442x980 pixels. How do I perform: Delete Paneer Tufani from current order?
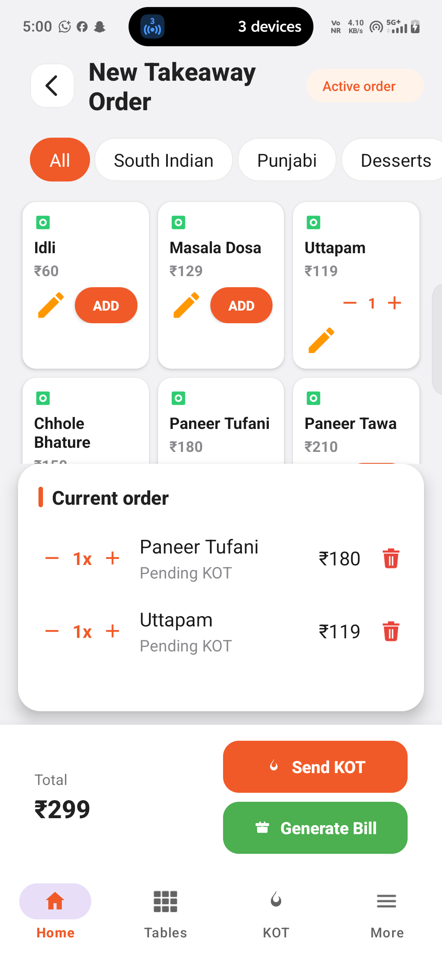pyautogui.click(x=391, y=558)
